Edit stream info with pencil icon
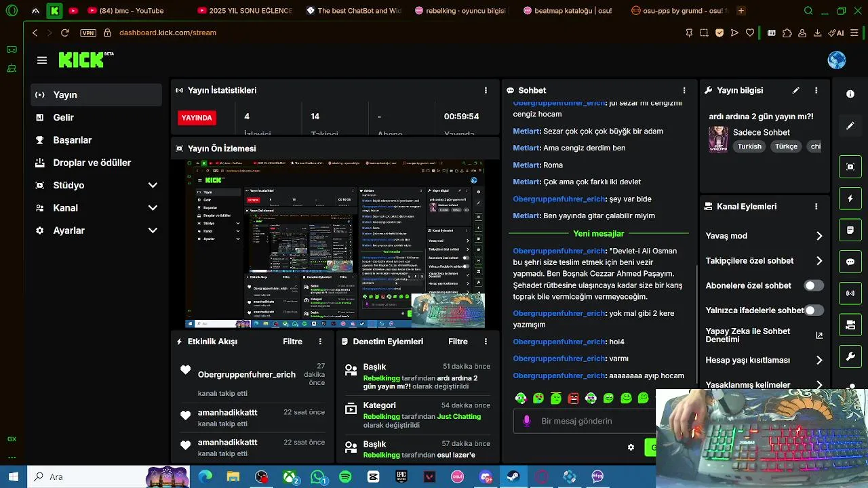 click(x=796, y=90)
